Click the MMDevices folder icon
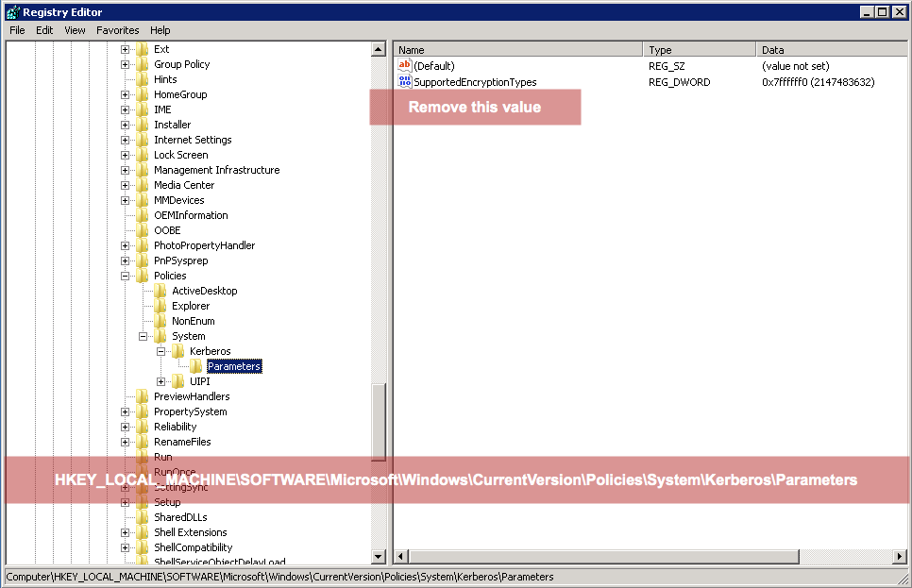 (143, 201)
